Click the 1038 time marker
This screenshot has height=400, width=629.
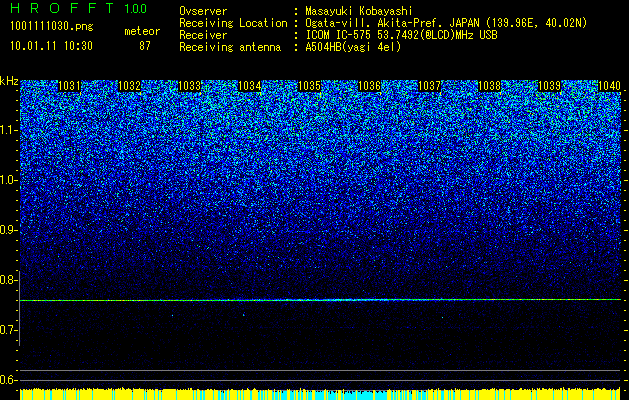(x=489, y=86)
